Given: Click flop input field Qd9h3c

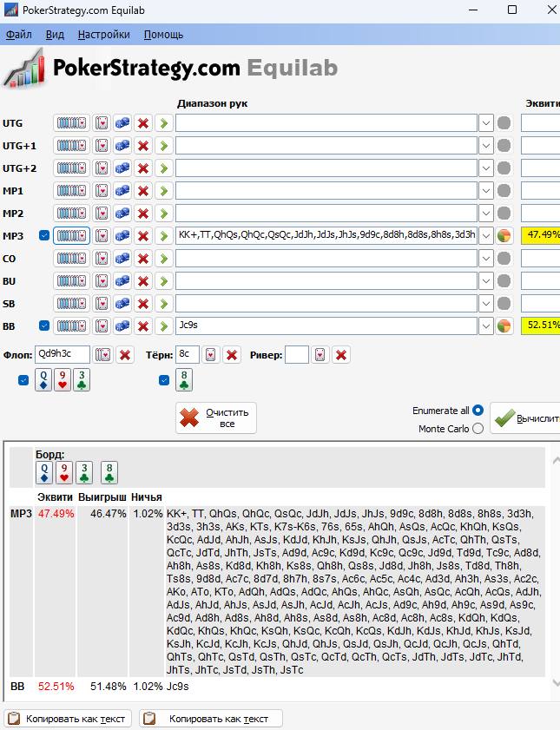Looking at the screenshot, I should 63,355.
